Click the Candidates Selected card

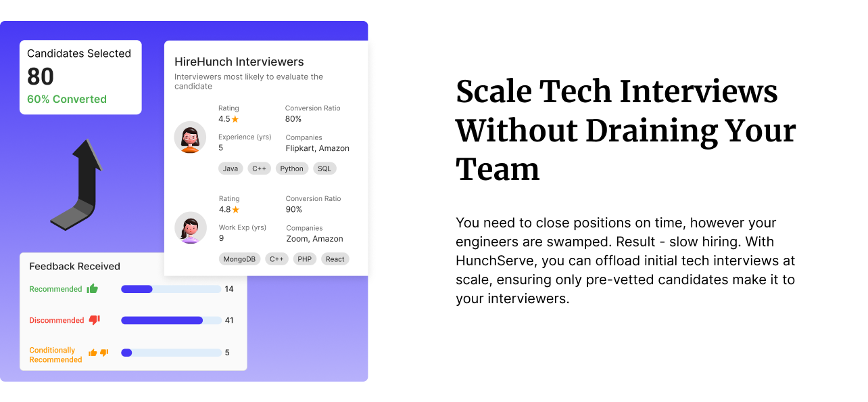(80, 76)
